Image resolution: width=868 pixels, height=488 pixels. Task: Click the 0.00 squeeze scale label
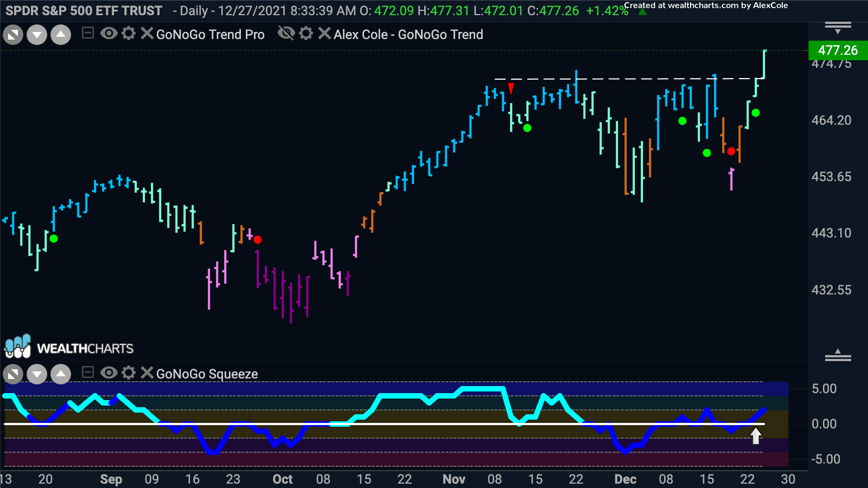(824, 424)
